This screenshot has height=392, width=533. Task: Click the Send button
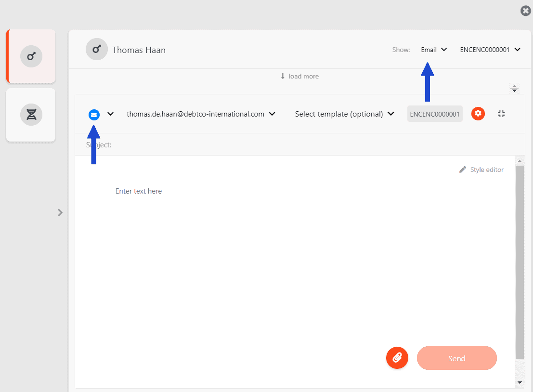(x=456, y=358)
